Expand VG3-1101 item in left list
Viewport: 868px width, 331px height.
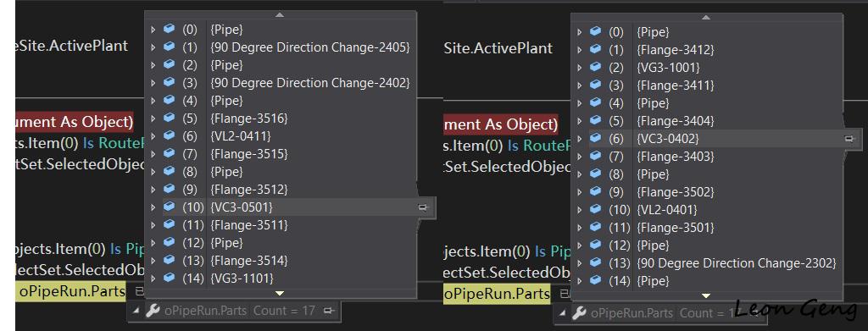(x=153, y=278)
